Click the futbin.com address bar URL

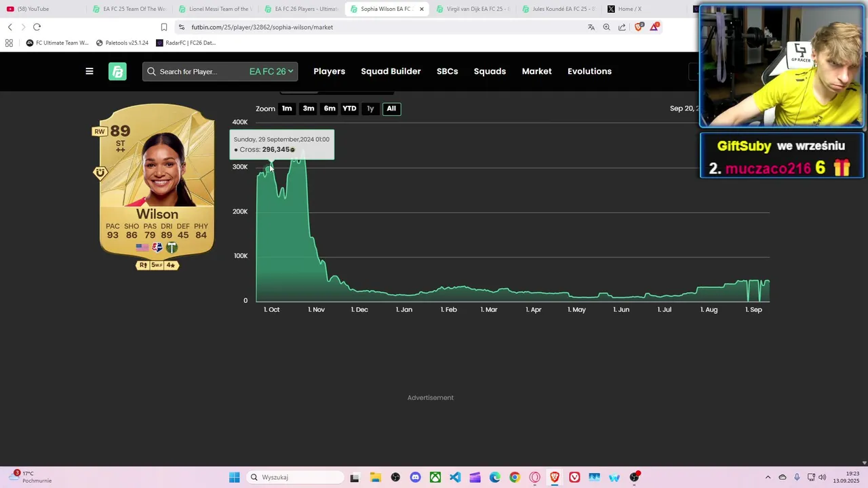262,27
